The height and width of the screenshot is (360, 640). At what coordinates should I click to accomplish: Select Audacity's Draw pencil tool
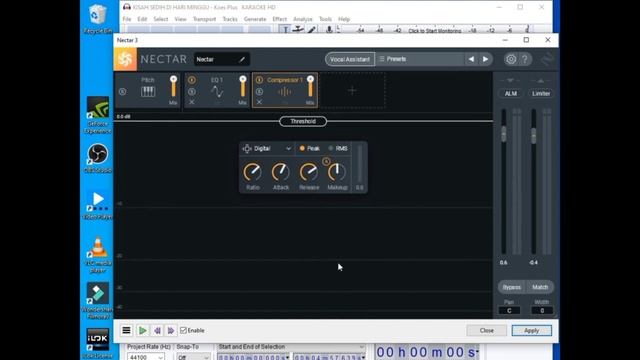coord(312,29)
